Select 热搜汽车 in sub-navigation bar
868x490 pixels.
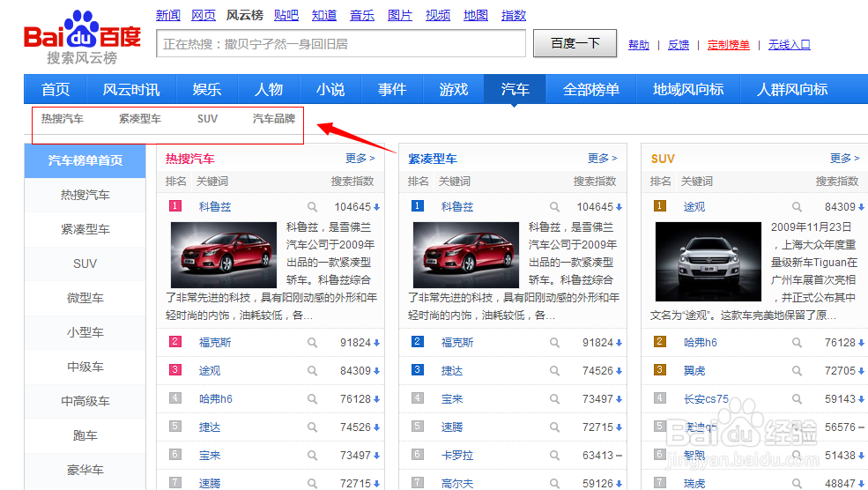pos(62,118)
